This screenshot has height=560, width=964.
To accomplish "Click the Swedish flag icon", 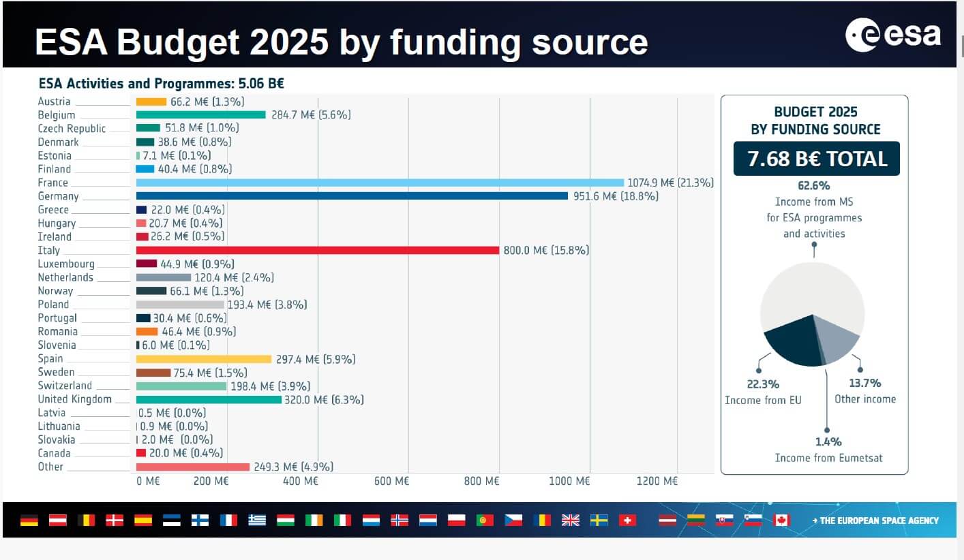I will point(599,520).
